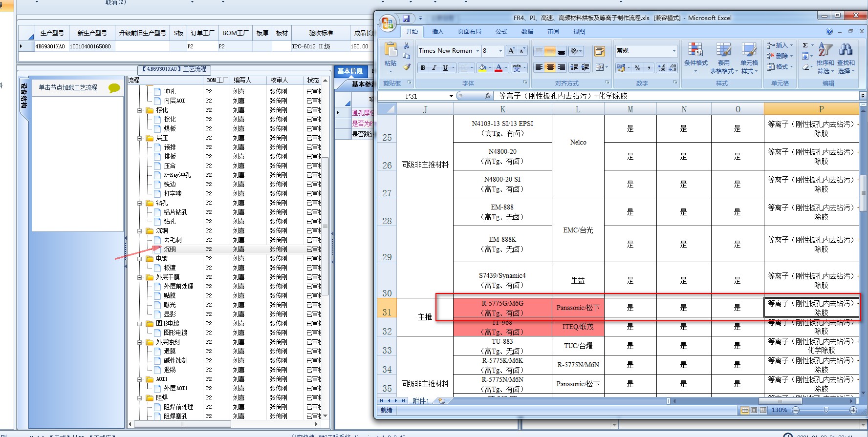868x437 pixels.
Task: Click the Decrease Decimal icon
Action: point(673,68)
